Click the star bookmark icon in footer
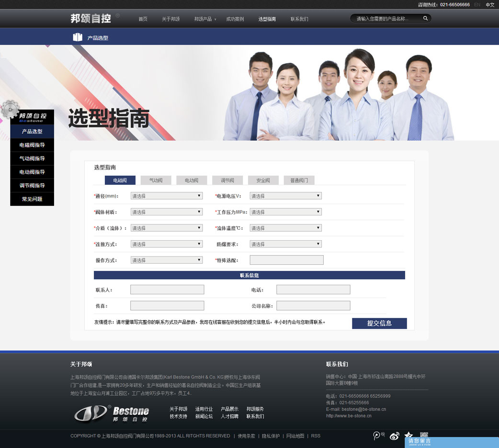 [x=409, y=435]
